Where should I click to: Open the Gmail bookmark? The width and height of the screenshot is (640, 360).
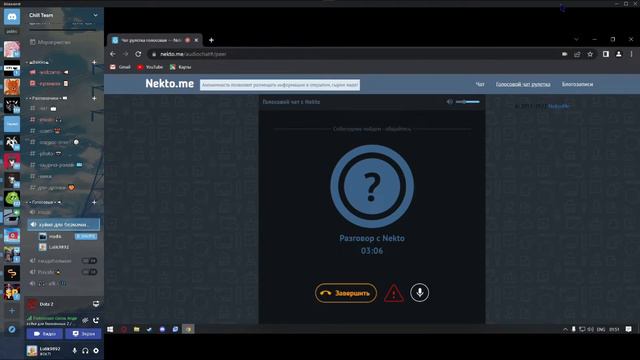[120, 67]
